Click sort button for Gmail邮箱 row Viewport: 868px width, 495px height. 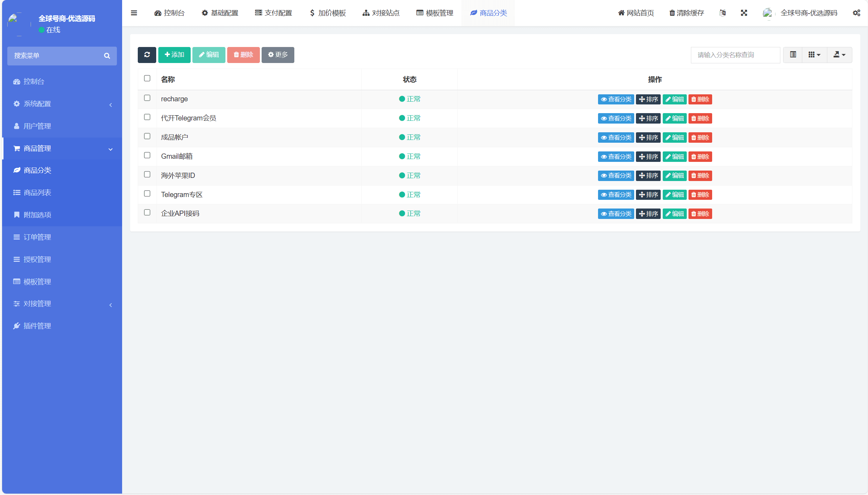[x=648, y=157]
